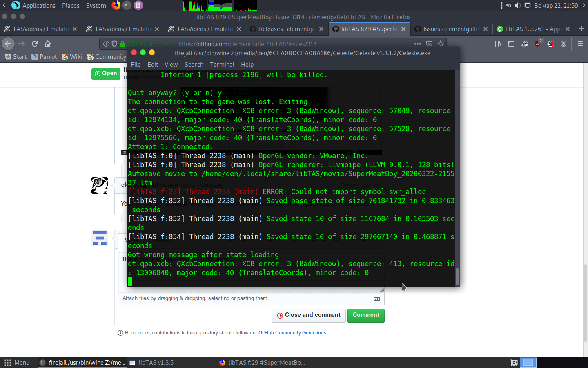588x368 pixels.
Task: Show site information icon in address bar
Action: (106, 44)
